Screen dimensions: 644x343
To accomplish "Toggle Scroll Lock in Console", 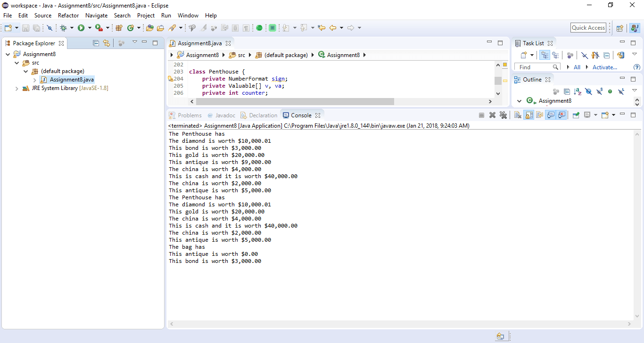I will click(528, 115).
